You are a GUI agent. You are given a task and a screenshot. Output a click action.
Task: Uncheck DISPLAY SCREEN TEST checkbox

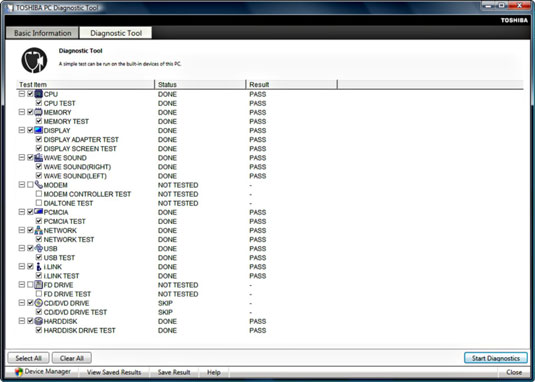click(x=39, y=148)
